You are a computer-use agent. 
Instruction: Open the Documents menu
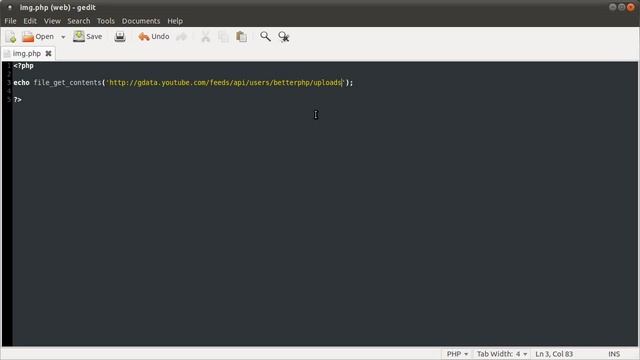point(141,21)
